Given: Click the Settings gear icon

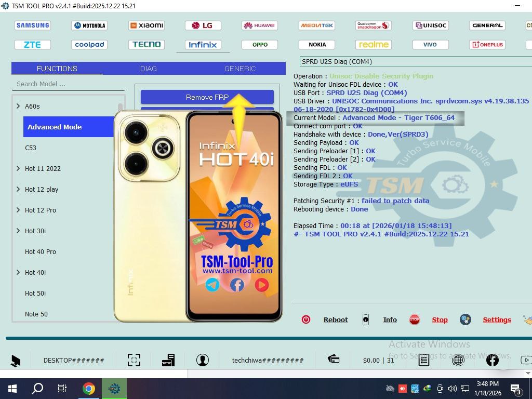Looking at the screenshot, I should (465, 320).
